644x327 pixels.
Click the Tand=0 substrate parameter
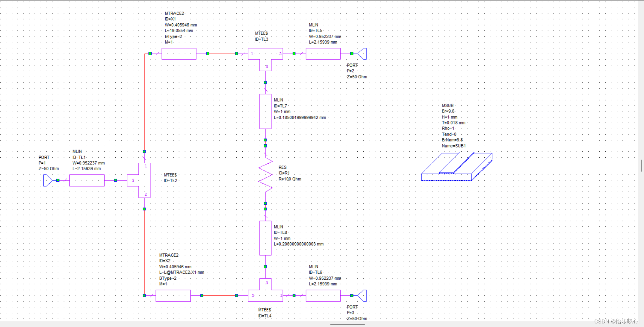pos(449,134)
